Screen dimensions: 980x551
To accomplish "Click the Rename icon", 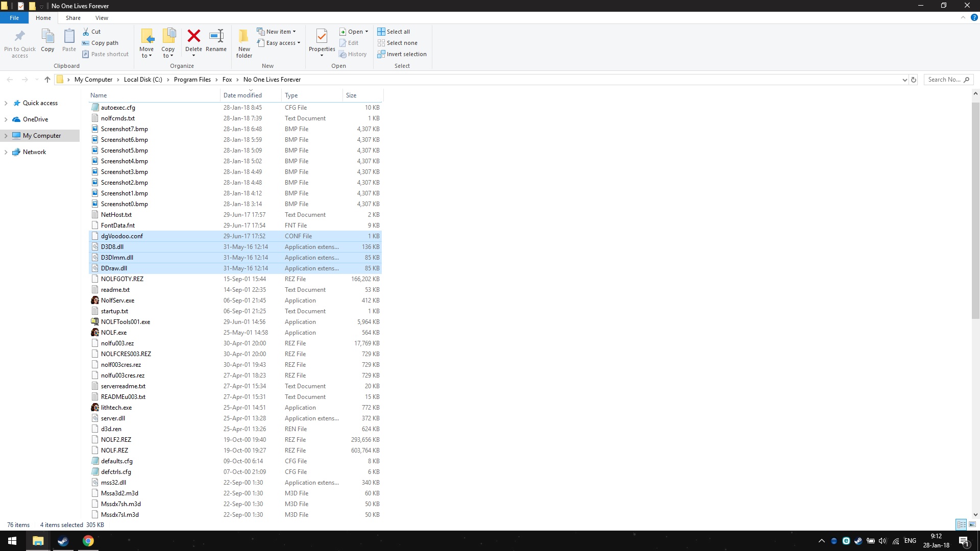I will pyautogui.click(x=216, y=36).
